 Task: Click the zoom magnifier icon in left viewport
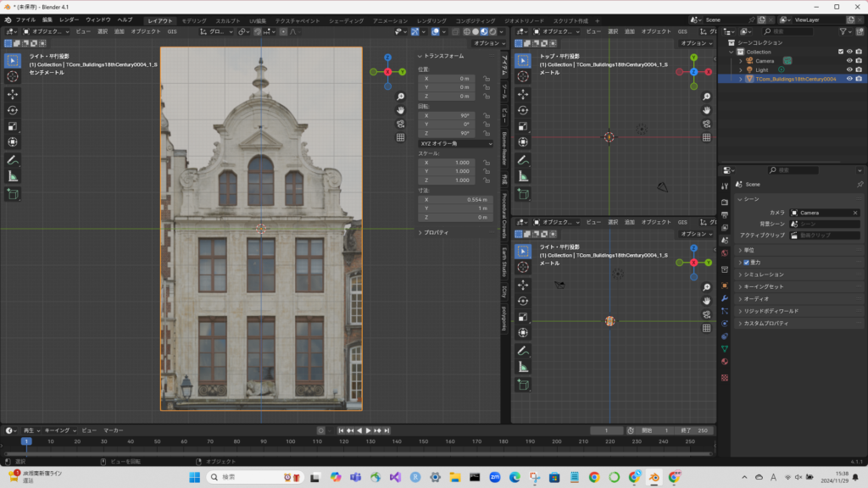click(x=400, y=96)
